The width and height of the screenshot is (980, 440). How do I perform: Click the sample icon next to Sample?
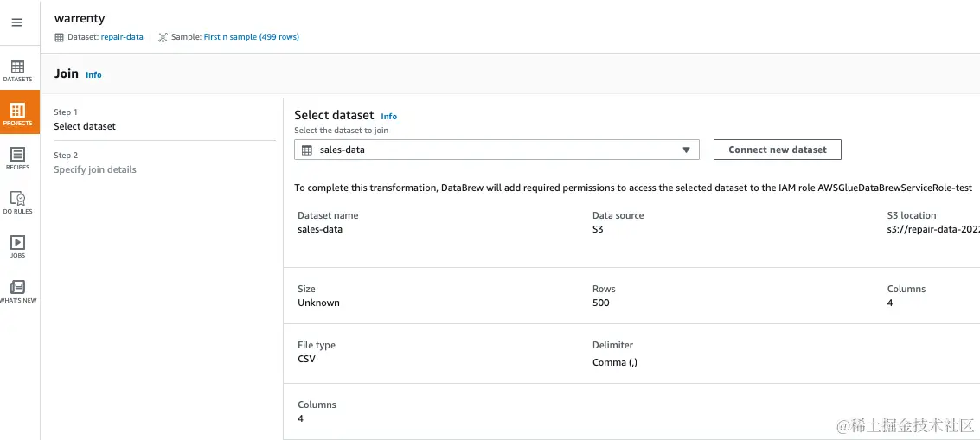[x=163, y=37]
